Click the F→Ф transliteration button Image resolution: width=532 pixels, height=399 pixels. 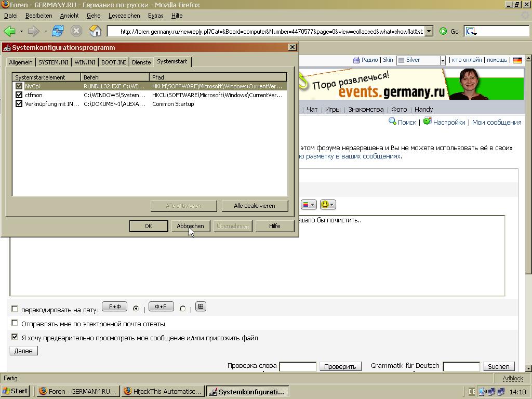(115, 307)
